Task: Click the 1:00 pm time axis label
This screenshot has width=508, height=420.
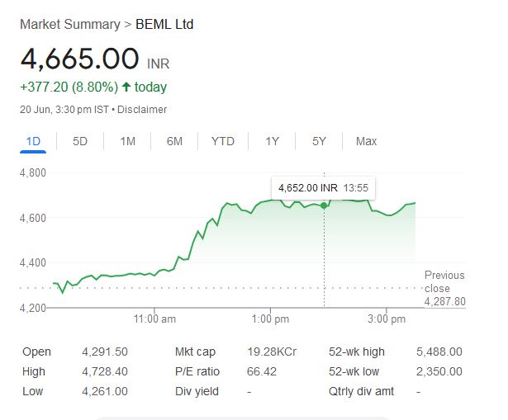Action: coord(271,319)
